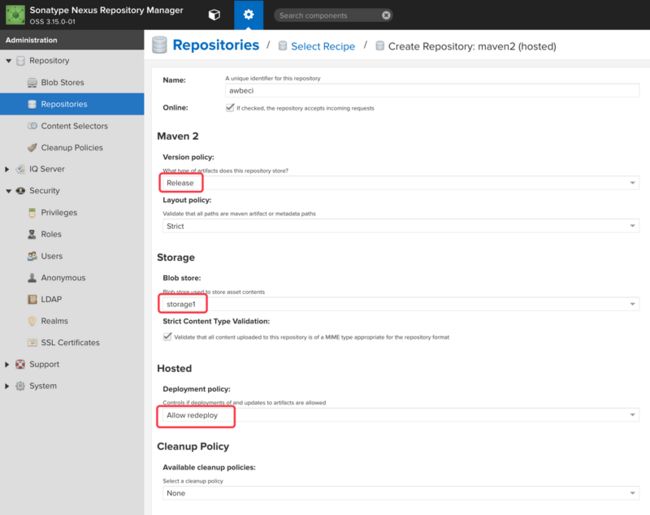Click the Cleanup Policies broom icon
The width and height of the screenshot is (650, 515).
coord(32,148)
